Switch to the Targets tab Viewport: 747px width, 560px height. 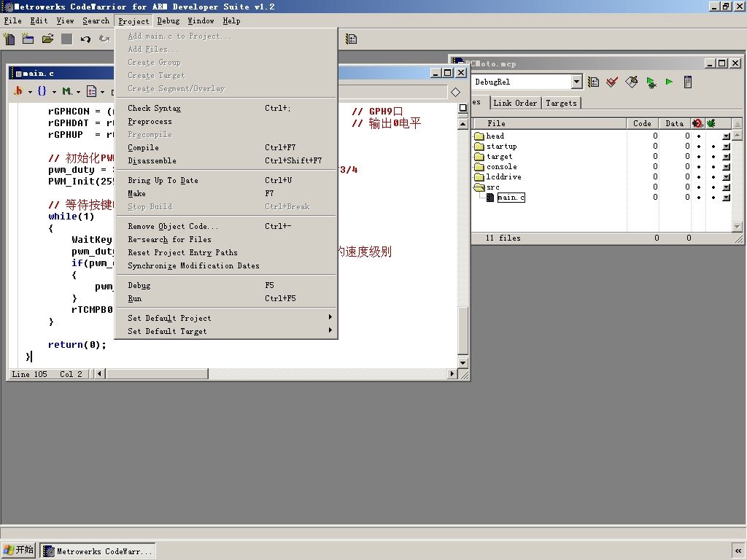(x=561, y=103)
